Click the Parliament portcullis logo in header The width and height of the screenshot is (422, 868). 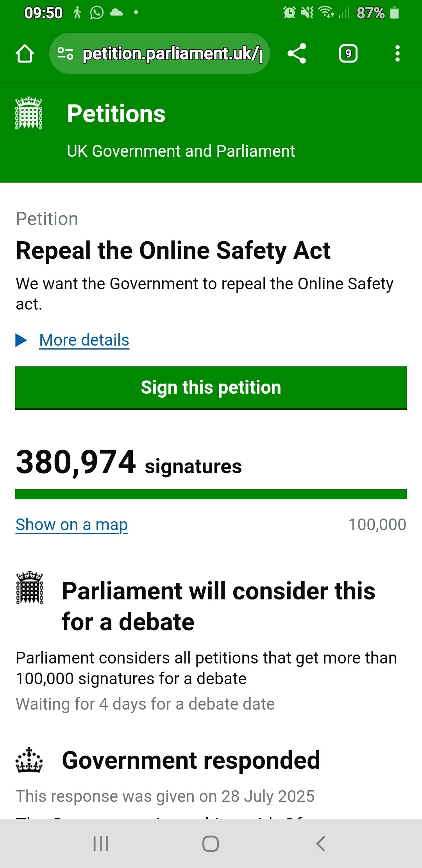(x=29, y=113)
